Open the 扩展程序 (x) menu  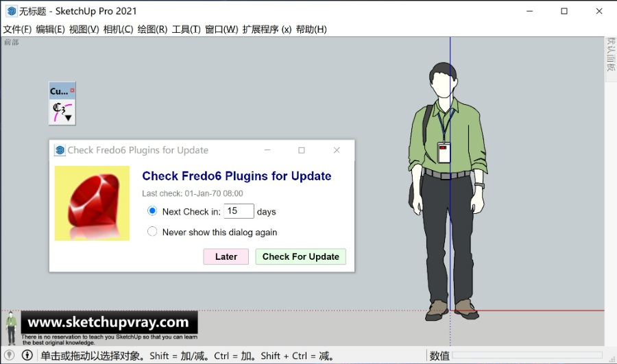click(x=267, y=29)
